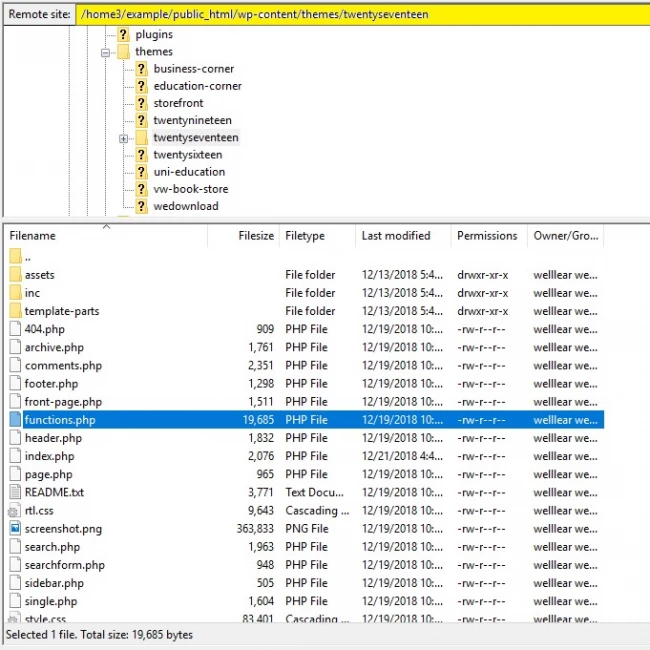Select the rtl.css file
The image size is (650, 650).
pos(305,511)
